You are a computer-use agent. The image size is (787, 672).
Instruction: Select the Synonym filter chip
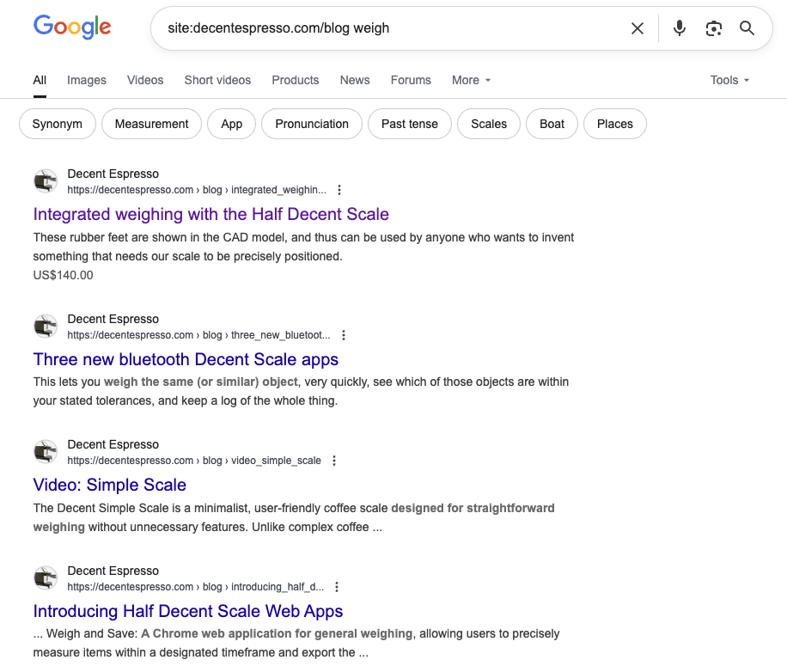point(58,124)
